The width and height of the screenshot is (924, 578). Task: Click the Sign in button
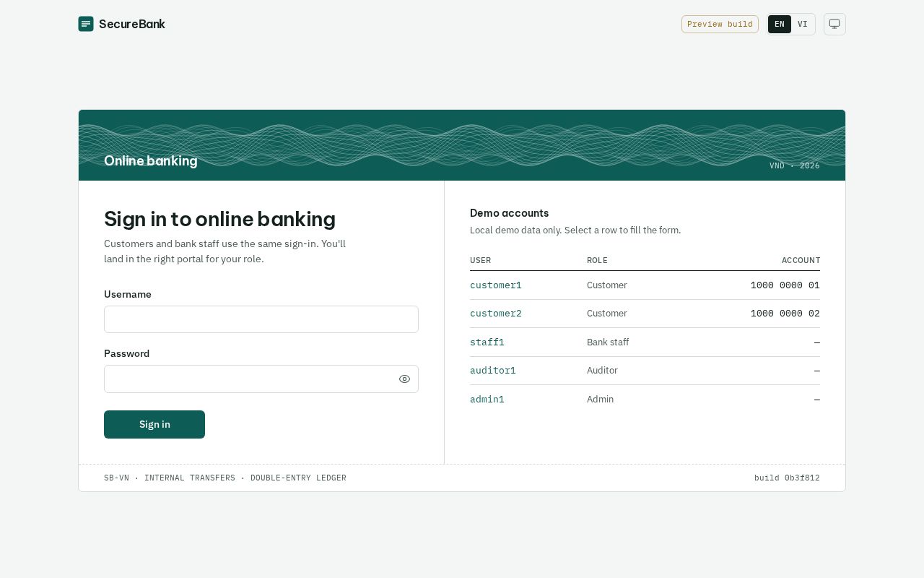pyautogui.click(x=154, y=425)
